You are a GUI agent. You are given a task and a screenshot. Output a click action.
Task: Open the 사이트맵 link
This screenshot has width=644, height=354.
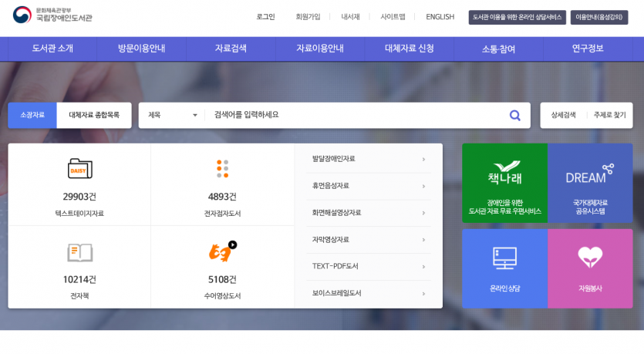click(x=393, y=17)
